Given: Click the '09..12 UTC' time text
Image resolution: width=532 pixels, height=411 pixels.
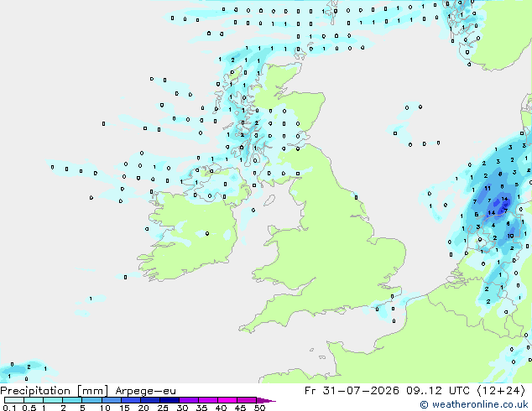Looking at the screenshot, I should click(438, 391).
